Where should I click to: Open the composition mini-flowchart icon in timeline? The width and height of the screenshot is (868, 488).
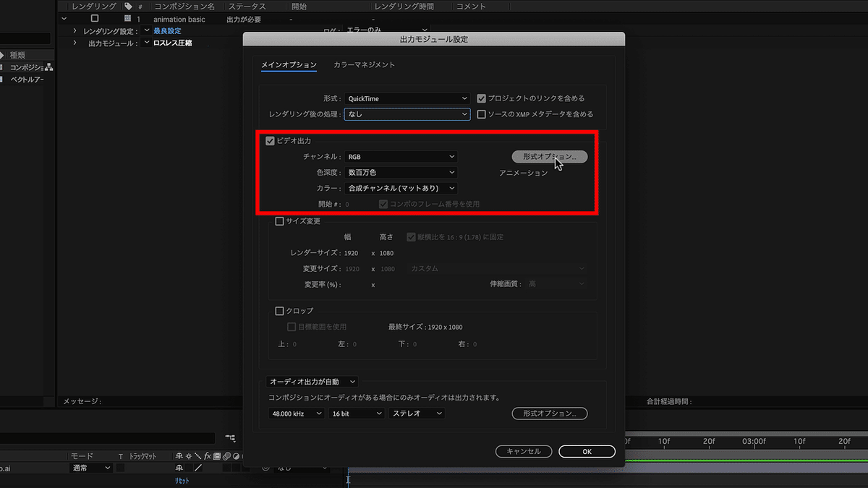pos(230,438)
